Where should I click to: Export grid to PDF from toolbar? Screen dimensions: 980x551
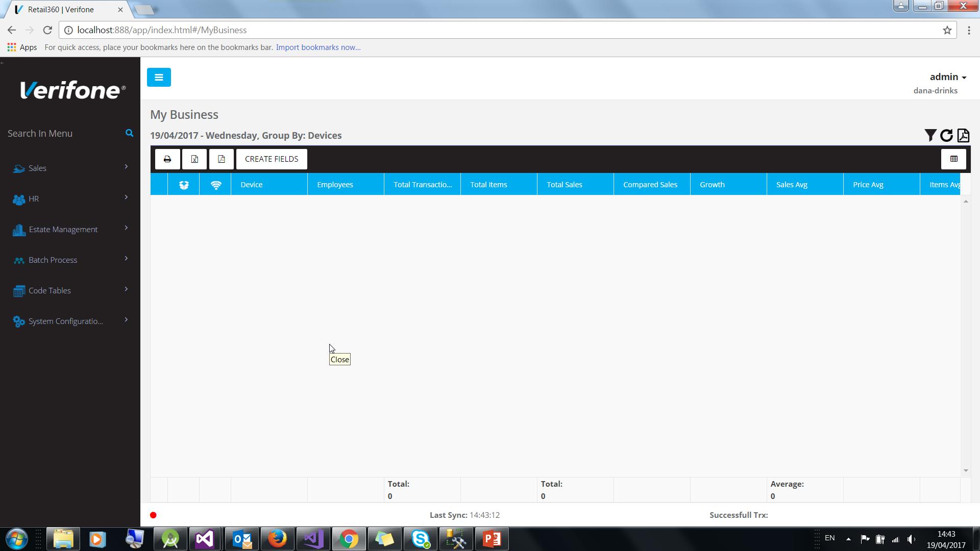click(x=221, y=159)
